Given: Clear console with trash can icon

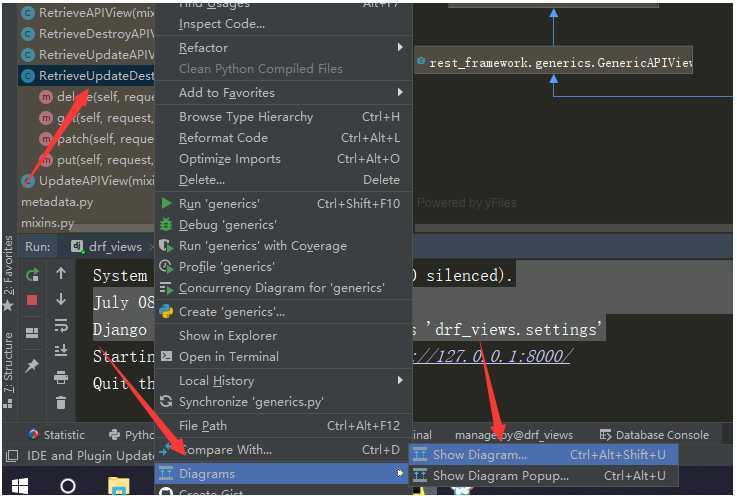Looking at the screenshot, I should (x=61, y=402).
